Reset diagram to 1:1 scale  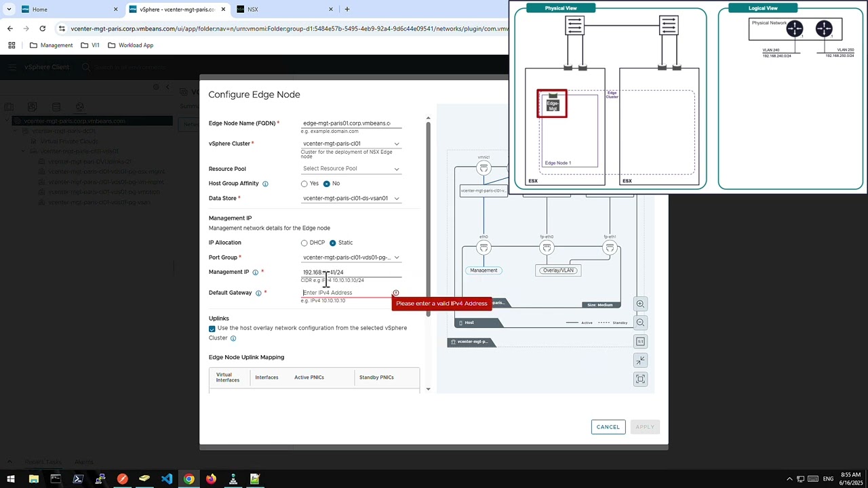coord(640,342)
